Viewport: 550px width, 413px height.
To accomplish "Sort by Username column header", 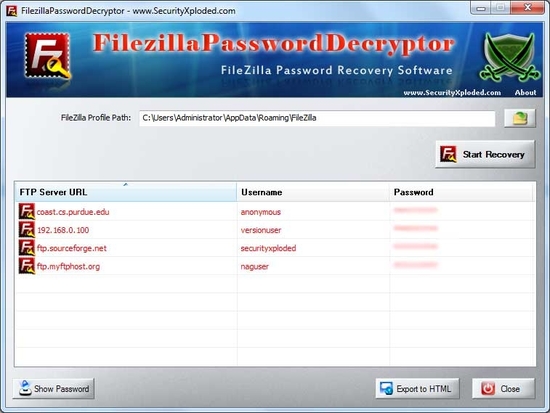I will (x=313, y=192).
